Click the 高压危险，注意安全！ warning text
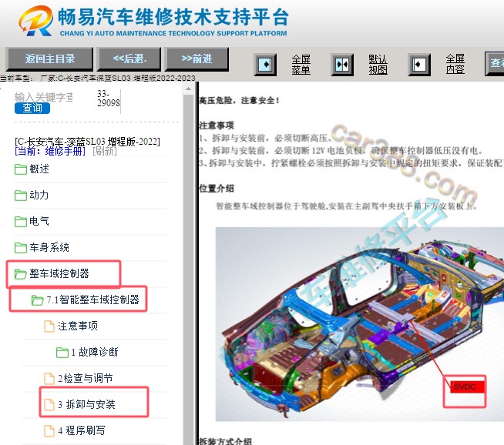This screenshot has height=445, width=504. click(240, 101)
